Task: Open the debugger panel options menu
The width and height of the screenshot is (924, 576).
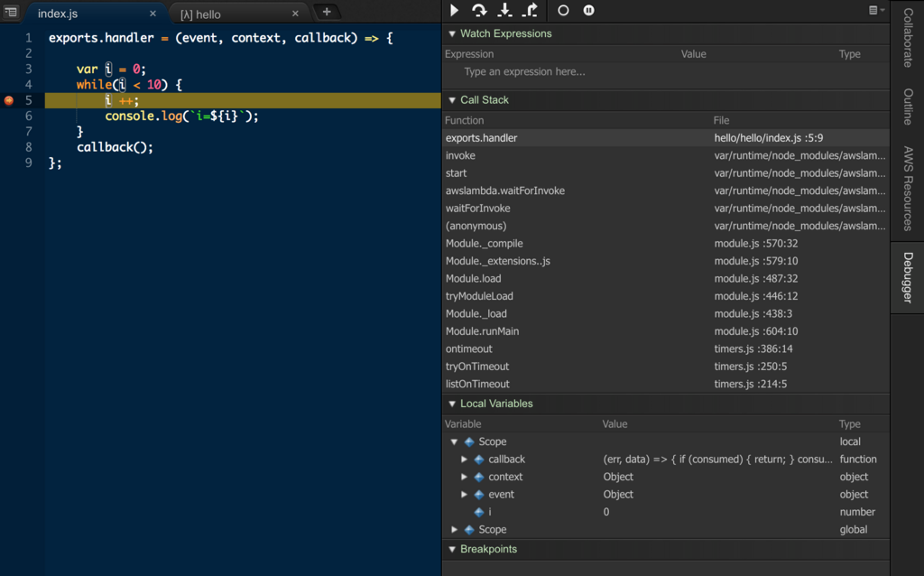Action: click(x=876, y=10)
